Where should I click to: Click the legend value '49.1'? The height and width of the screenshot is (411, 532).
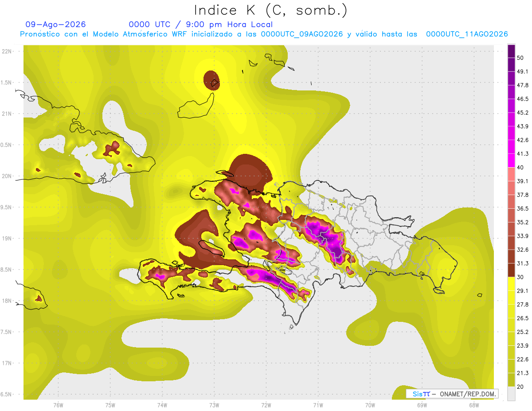pos(523,71)
